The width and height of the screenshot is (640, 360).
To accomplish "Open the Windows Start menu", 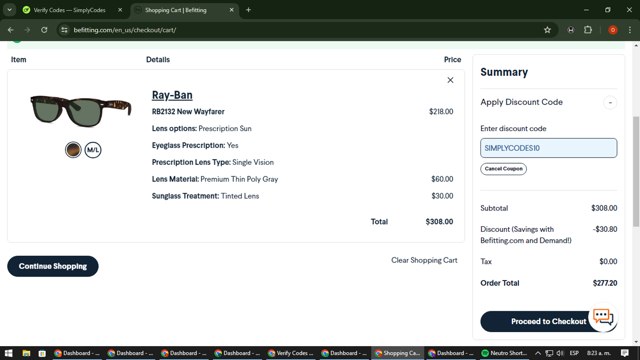I will 9,353.
